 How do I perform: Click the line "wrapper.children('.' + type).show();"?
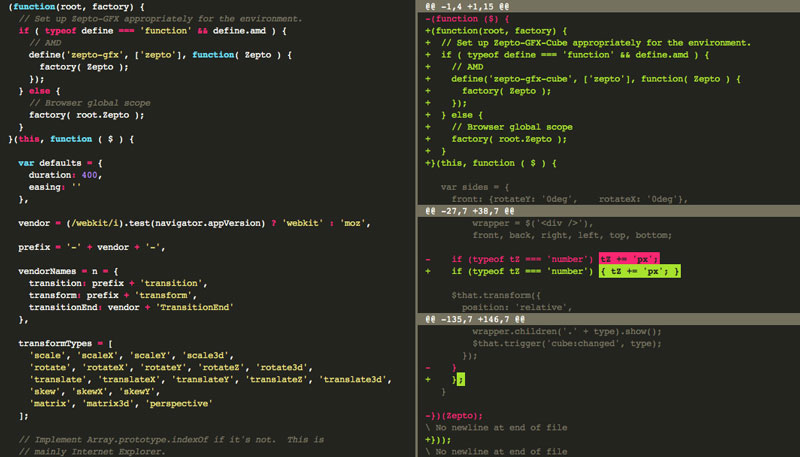(x=566, y=332)
